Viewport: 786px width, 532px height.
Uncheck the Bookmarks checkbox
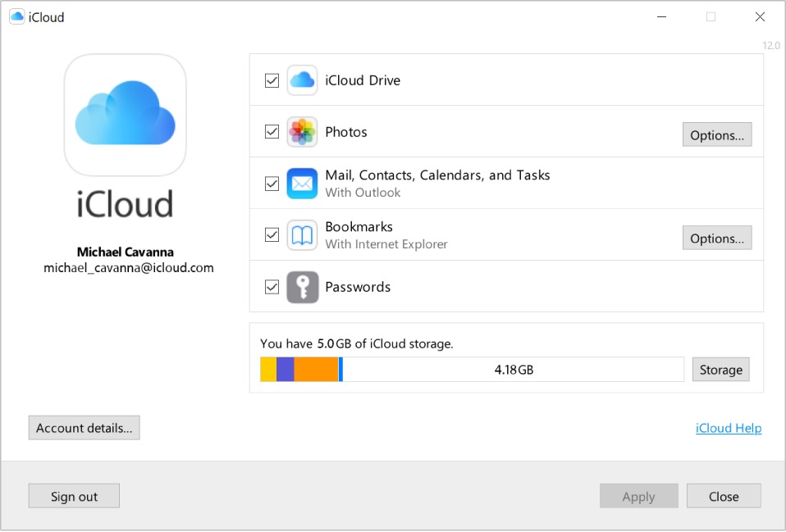[272, 235]
